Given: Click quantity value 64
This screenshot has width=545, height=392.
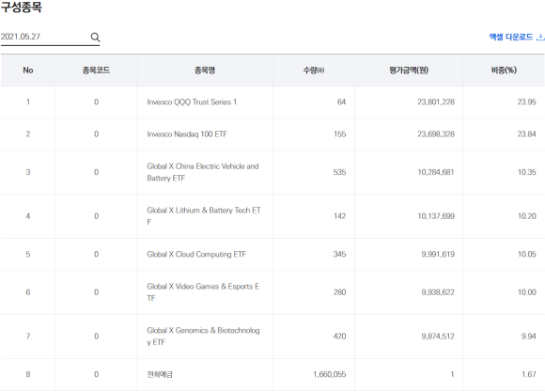Looking at the screenshot, I should (341, 102).
